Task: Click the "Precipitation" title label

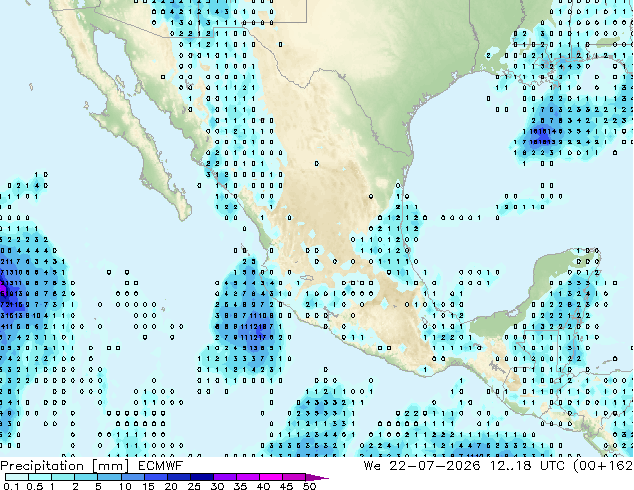Action: 42,466
